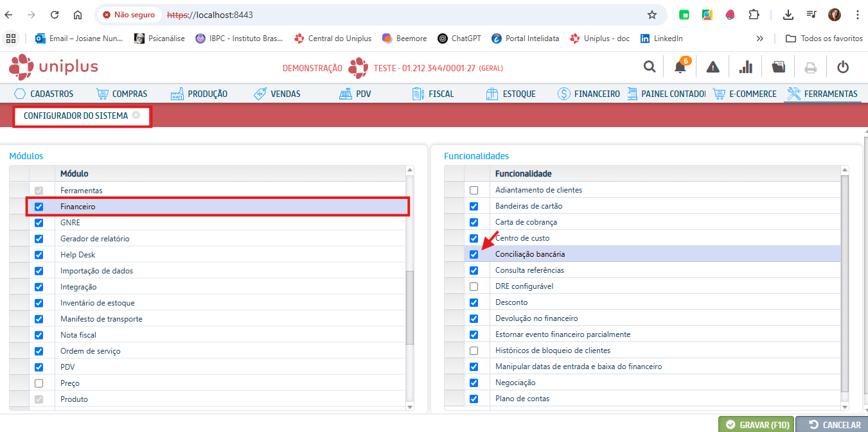Click the Gravar (F10) button

coord(756,424)
